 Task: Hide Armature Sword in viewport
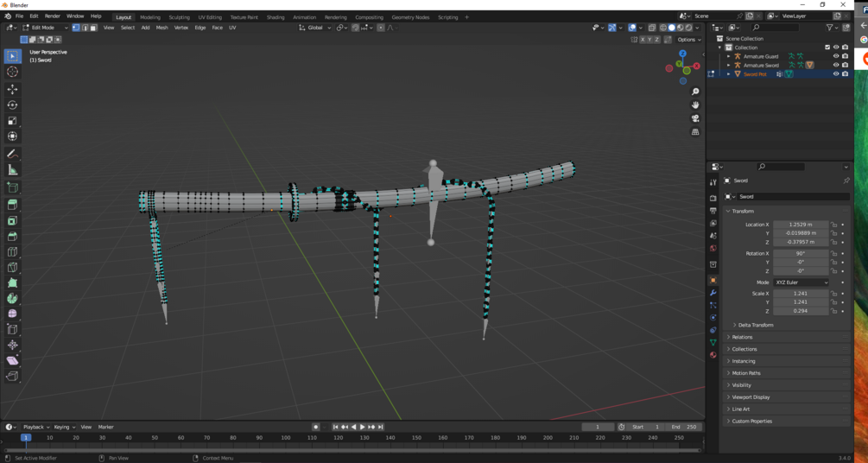(836, 66)
